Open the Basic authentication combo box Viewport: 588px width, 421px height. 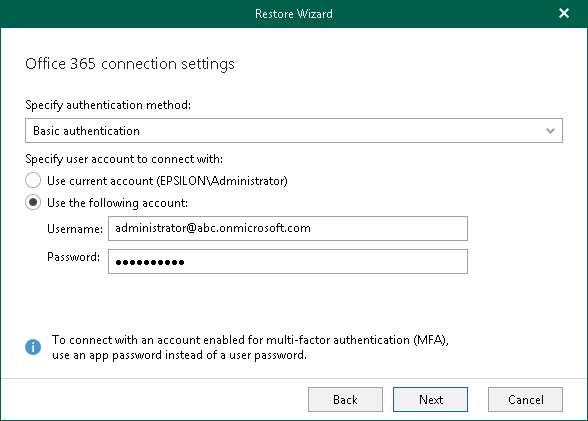point(294,130)
